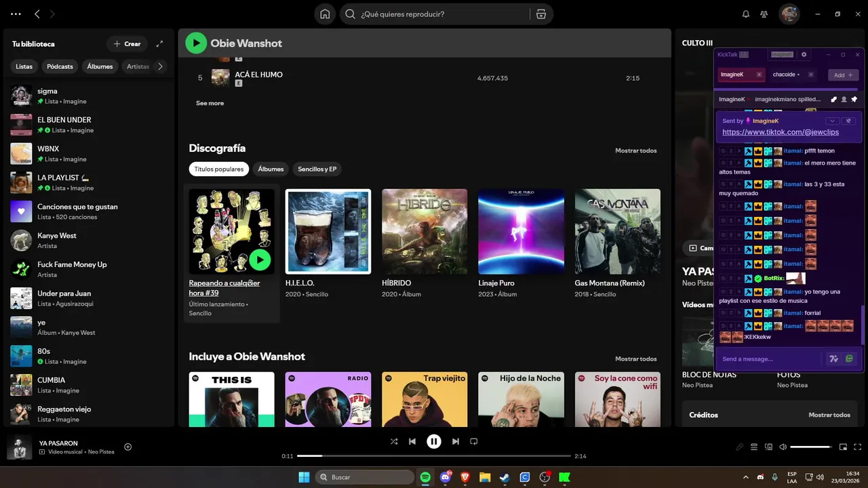Open Discord from the taskbar
Image resolution: width=868 pixels, height=488 pixels.
(446, 477)
